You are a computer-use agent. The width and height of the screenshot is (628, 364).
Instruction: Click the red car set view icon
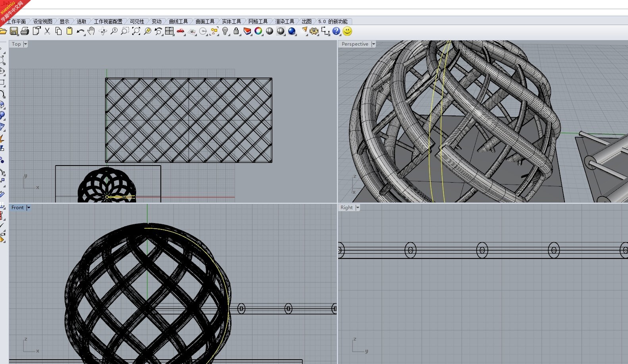coord(181,31)
